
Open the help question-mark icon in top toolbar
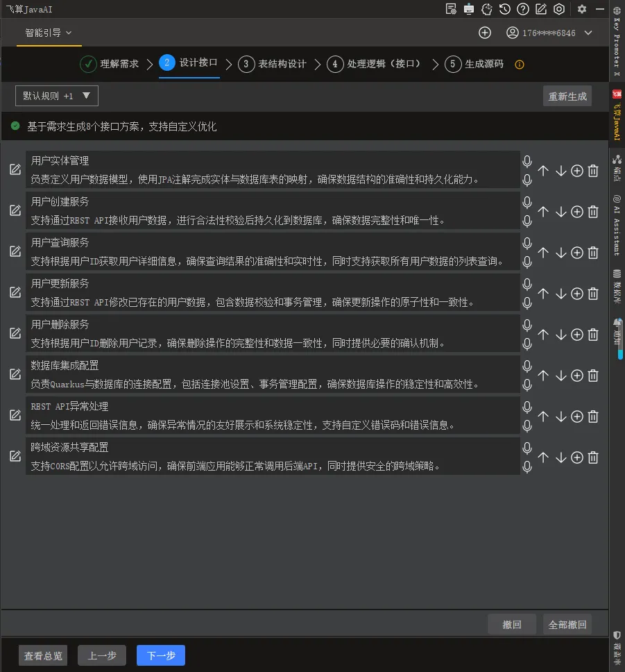click(x=523, y=9)
